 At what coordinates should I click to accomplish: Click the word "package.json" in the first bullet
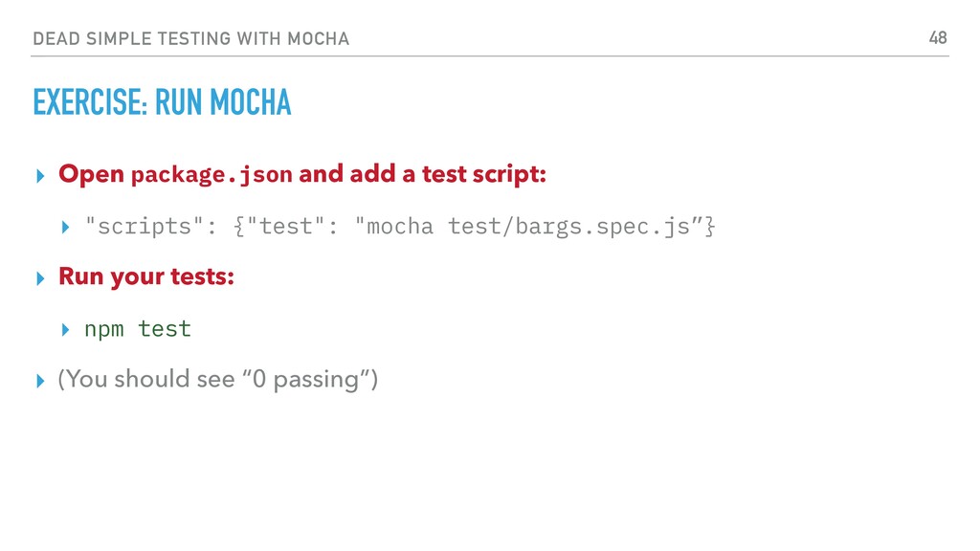pyautogui.click(x=212, y=174)
